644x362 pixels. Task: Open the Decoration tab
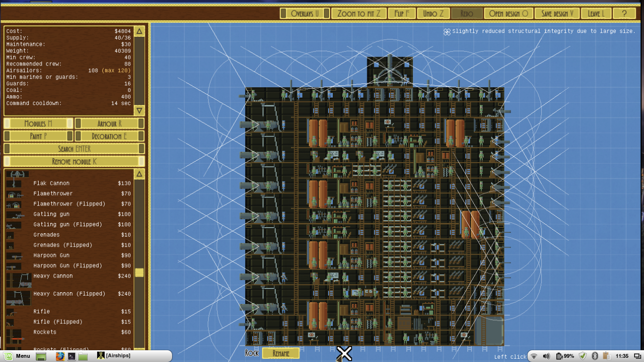(x=109, y=136)
